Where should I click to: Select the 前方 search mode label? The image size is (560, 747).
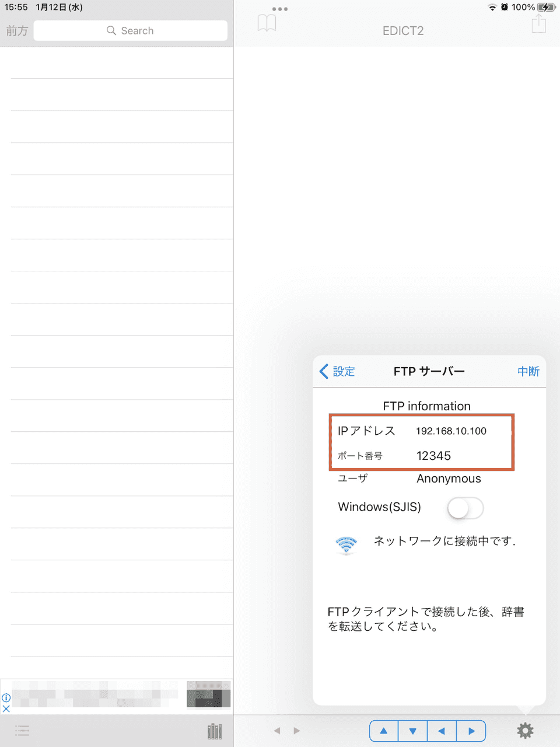16,30
